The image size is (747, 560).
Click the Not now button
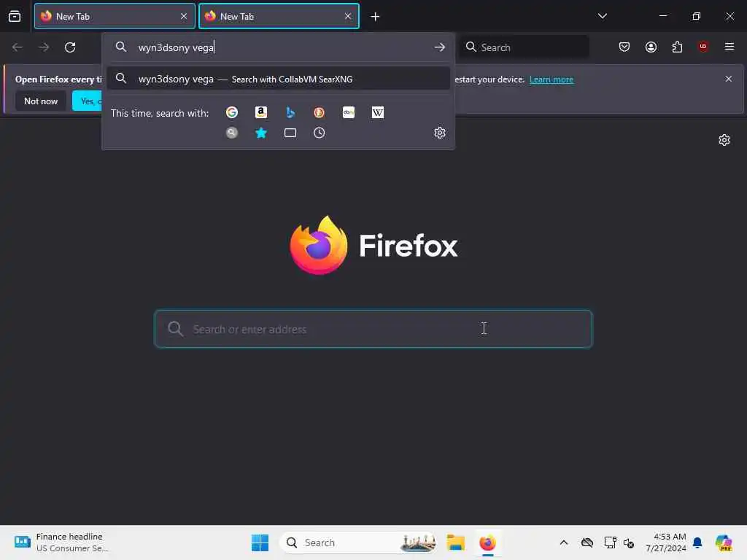coord(41,101)
